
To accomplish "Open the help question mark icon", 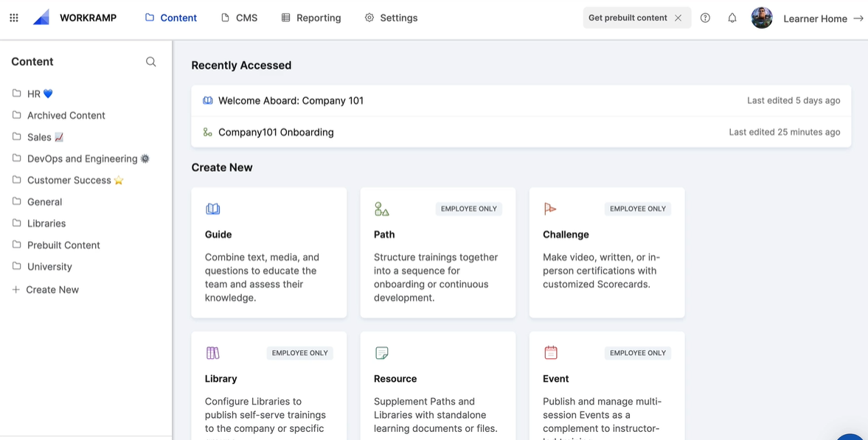I will pos(705,18).
